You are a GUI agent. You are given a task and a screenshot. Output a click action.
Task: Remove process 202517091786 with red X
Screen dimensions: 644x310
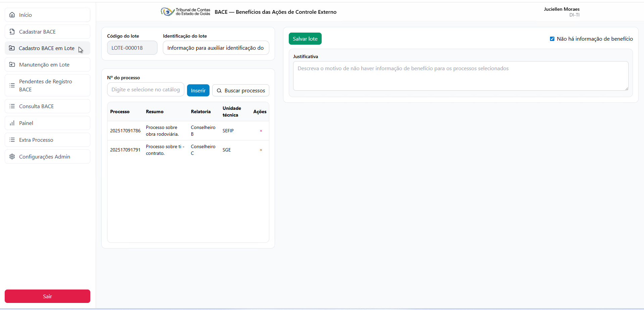pos(261,131)
